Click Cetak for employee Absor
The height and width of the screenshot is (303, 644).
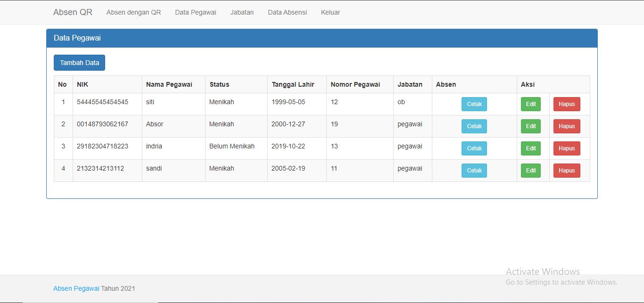point(474,126)
